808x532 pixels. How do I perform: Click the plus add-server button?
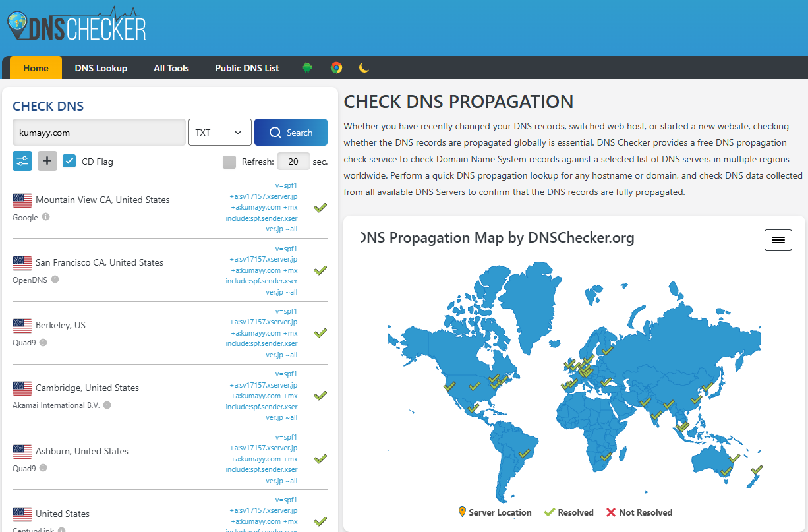pyautogui.click(x=47, y=161)
